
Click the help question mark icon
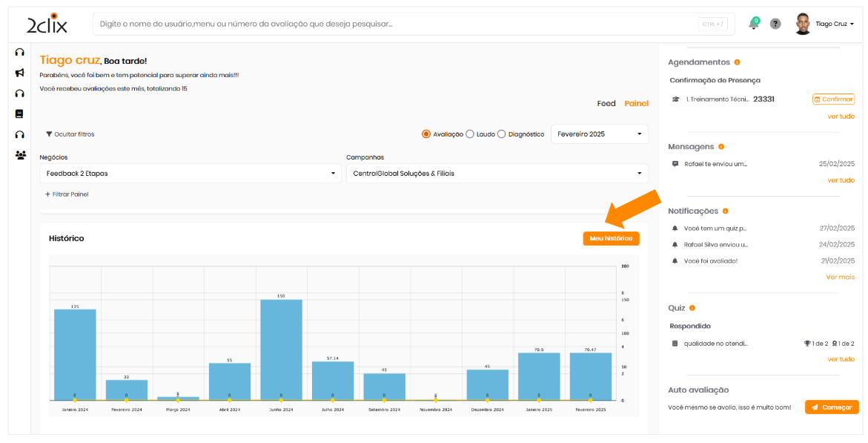click(775, 24)
